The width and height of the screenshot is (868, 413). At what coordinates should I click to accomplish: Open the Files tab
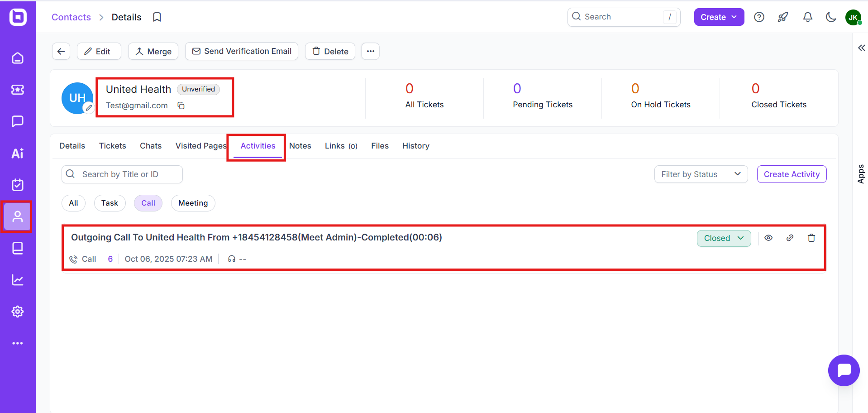(x=380, y=146)
